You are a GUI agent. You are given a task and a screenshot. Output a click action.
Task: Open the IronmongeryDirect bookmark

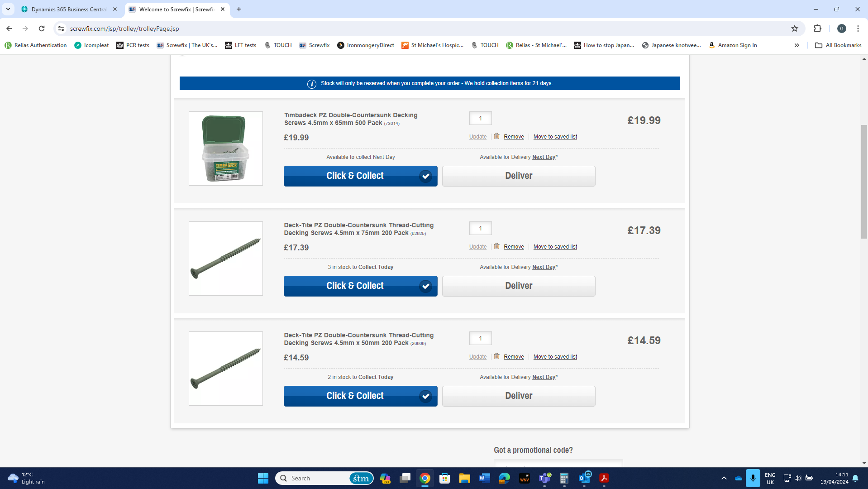coord(366,45)
